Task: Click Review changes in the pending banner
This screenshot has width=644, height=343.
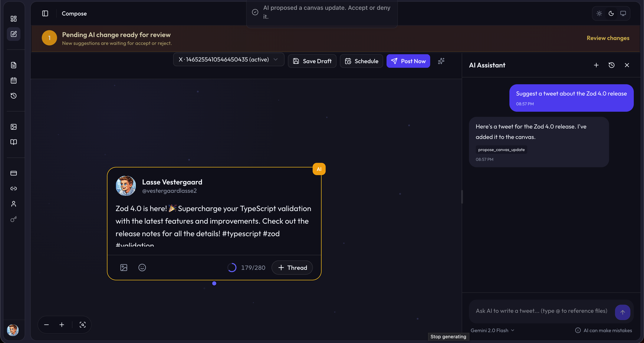Action: [608, 38]
